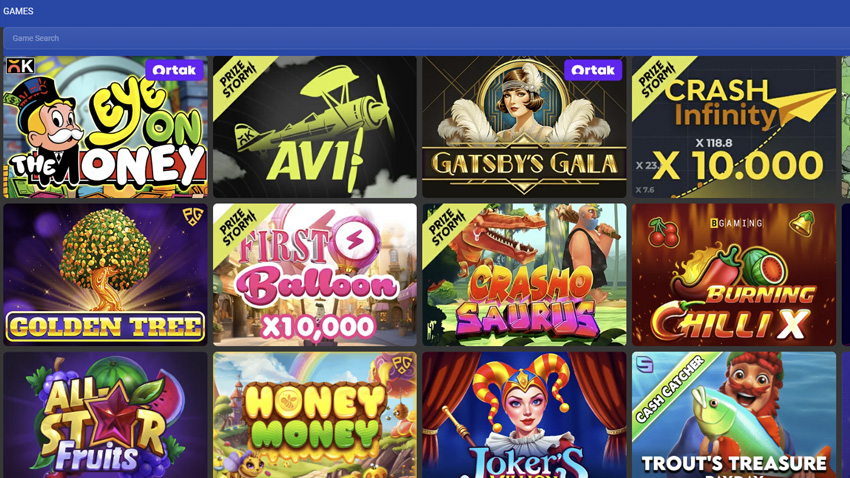Launch Burning Chilli X slot
The image size is (850, 478).
point(734,275)
